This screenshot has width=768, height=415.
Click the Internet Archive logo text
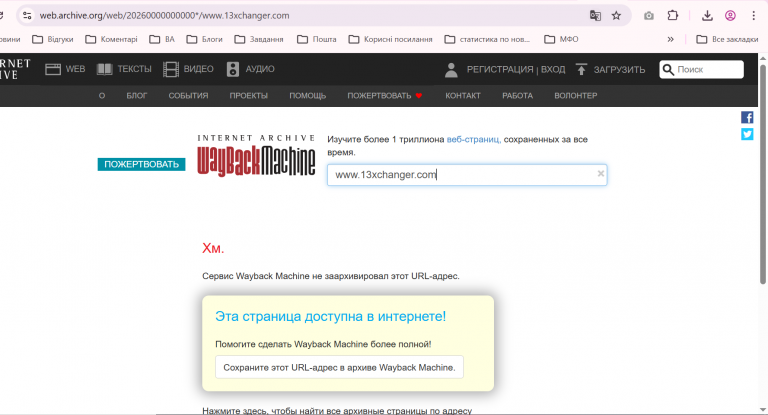point(15,69)
